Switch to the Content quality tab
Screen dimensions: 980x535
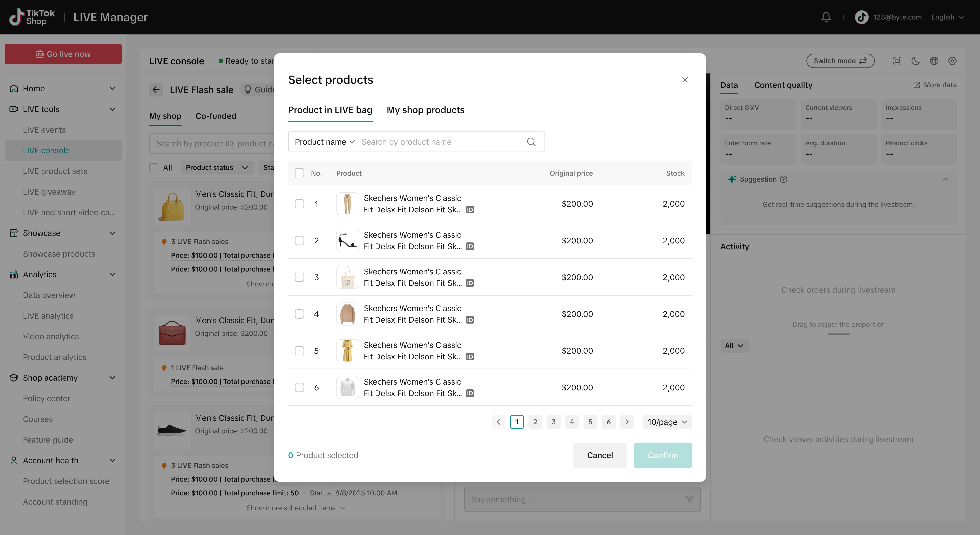783,85
